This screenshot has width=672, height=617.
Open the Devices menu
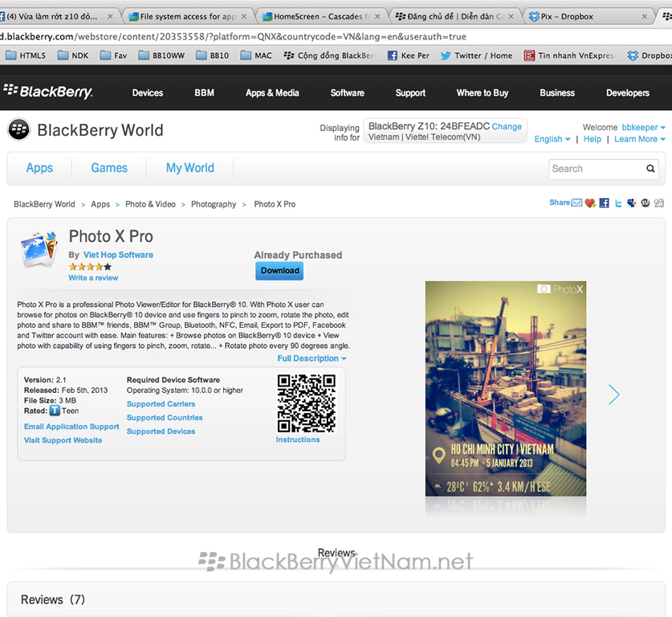tap(148, 92)
